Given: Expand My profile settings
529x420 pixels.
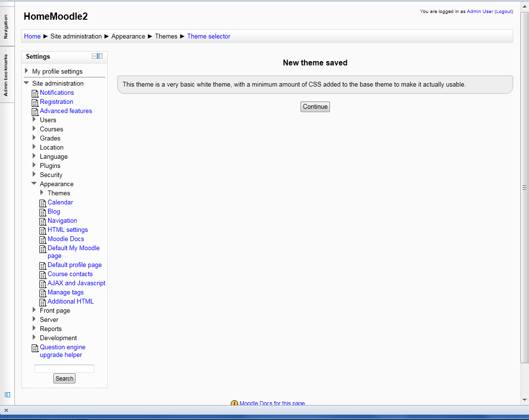Looking at the screenshot, I should [x=26, y=71].
